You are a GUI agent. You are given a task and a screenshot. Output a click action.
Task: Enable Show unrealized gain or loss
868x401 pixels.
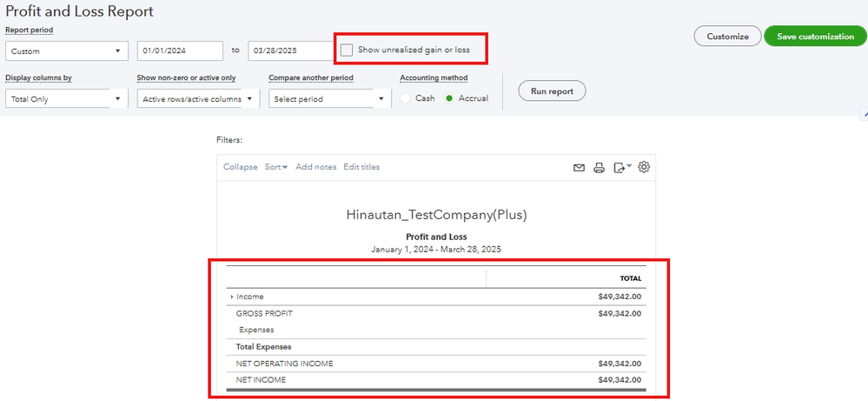tap(348, 50)
